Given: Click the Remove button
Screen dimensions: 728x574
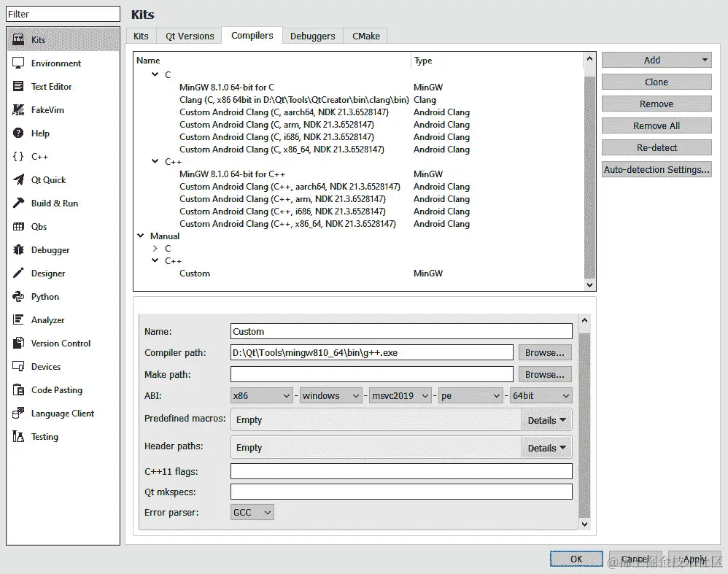Looking at the screenshot, I should pos(657,104).
